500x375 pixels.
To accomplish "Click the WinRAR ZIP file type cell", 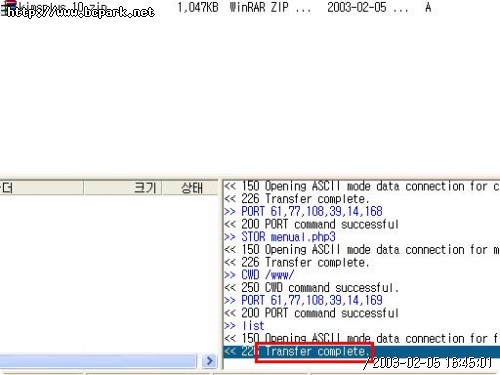I will coord(270,7).
